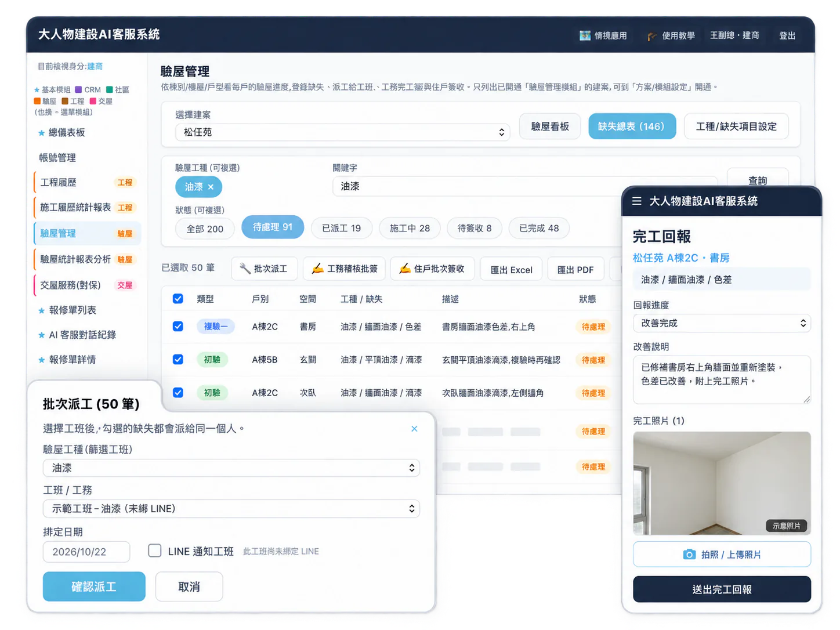The height and width of the screenshot is (630, 840).
Task: Click the pen icon on 住戶批次簽收
Action: [x=404, y=269]
